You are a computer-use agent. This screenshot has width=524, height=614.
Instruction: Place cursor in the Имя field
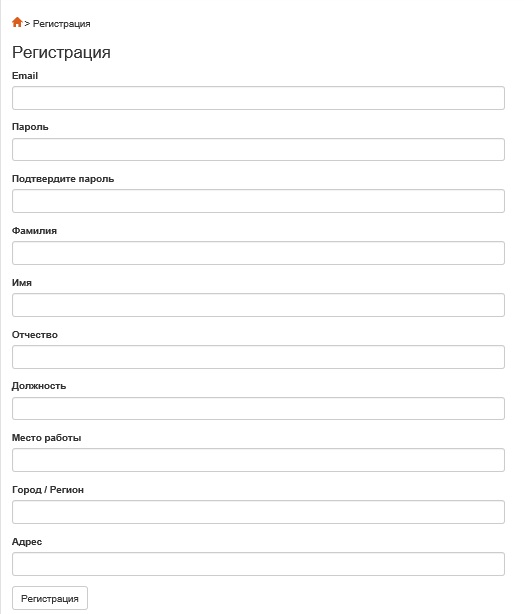tap(258, 305)
